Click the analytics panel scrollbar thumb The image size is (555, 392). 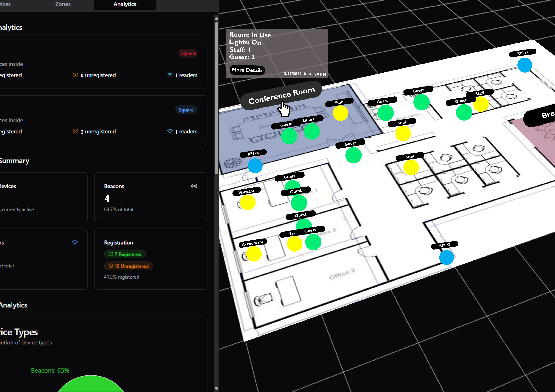pyautogui.click(x=216, y=98)
